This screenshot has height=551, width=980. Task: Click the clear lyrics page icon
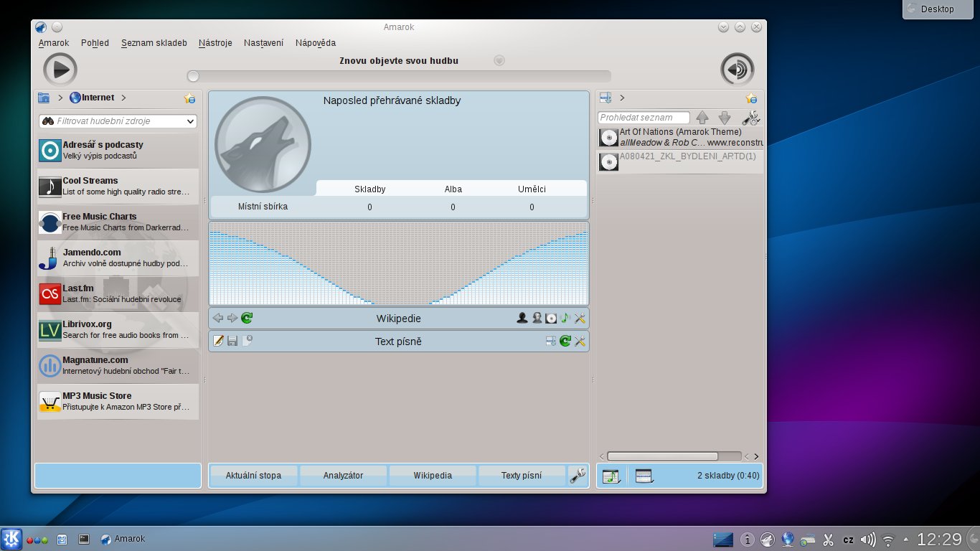pos(247,342)
